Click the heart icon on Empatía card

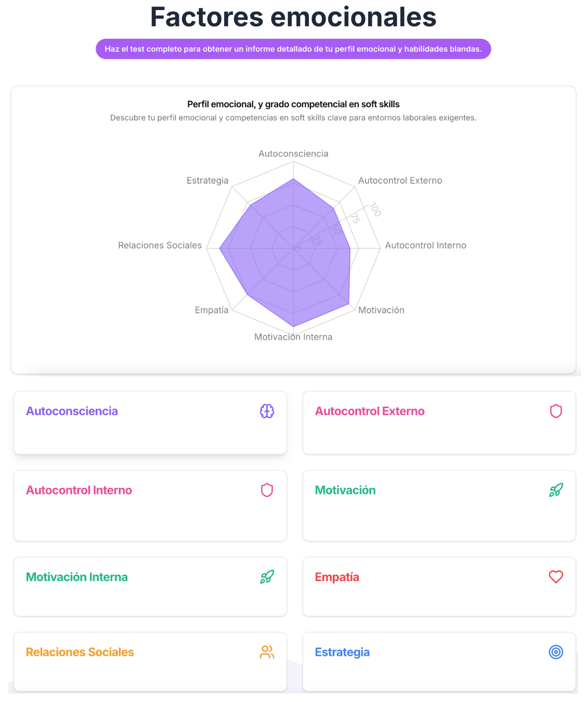point(556,577)
